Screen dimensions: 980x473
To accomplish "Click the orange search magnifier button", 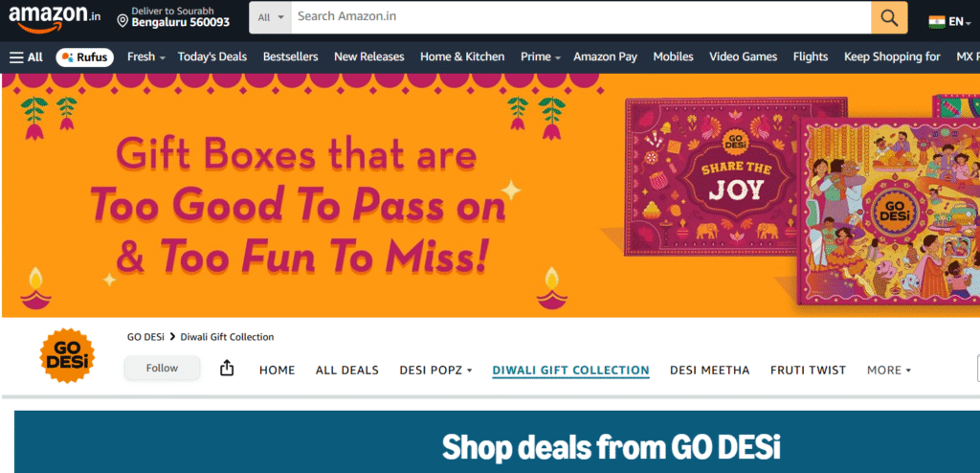I will 889,17.
